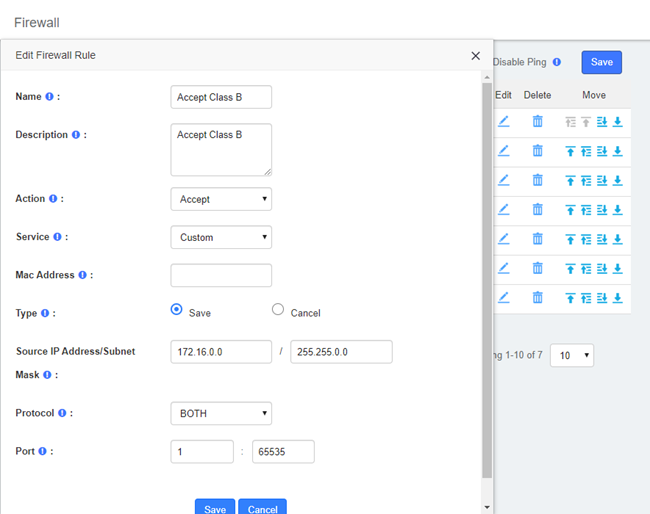Click the source IP field showing 172.16.0.0
The width and height of the screenshot is (650, 514).
tap(221, 352)
